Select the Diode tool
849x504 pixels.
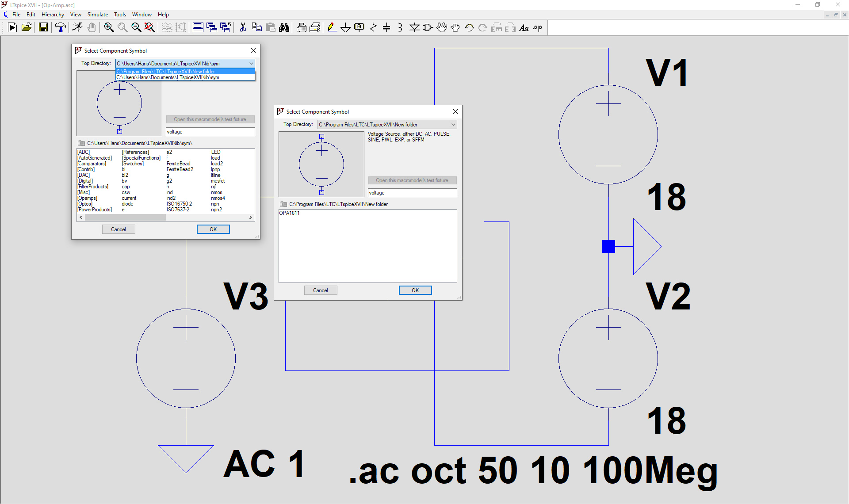coord(414,28)
